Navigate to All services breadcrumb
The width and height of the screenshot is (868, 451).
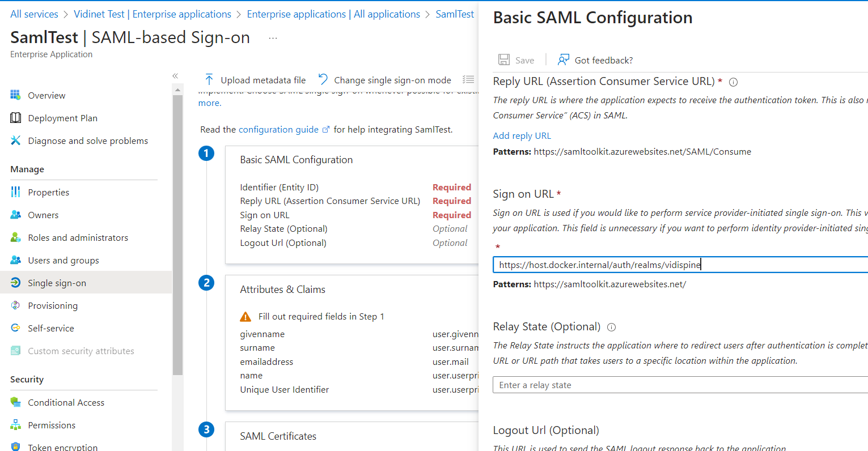(x=34, y=14)
